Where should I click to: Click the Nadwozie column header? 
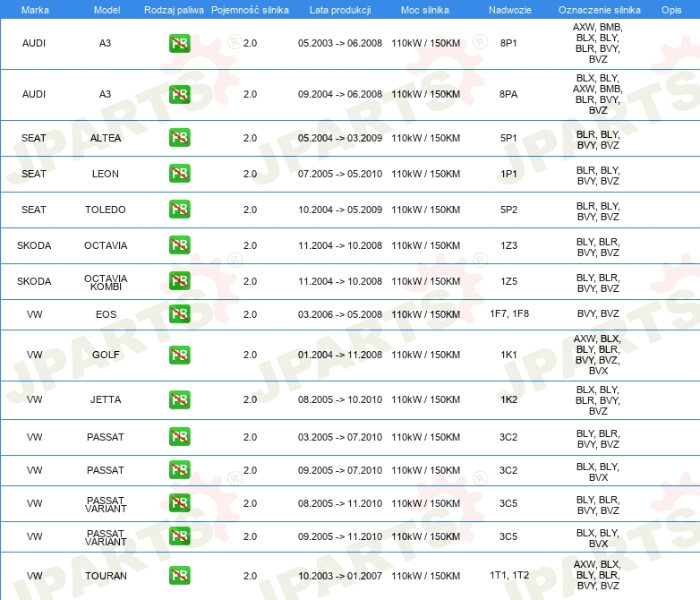[508, 9]
